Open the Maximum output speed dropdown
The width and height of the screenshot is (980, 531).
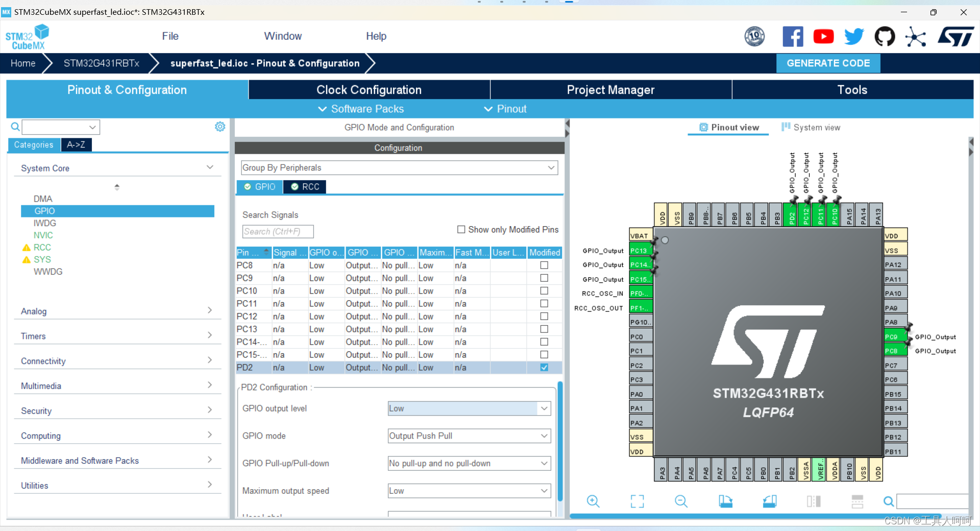pyautogui.click(x=469, y=491)
